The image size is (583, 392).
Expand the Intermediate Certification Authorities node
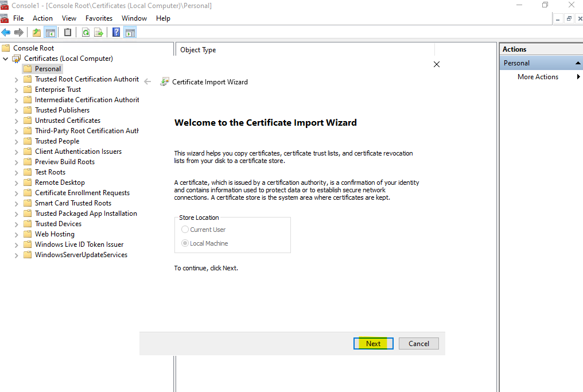point(17,100)
